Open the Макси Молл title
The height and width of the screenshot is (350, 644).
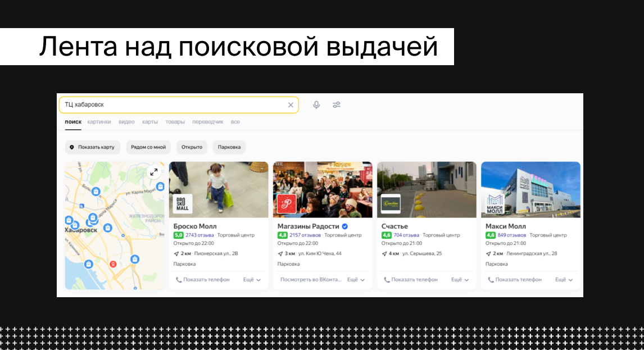[506, 226]
